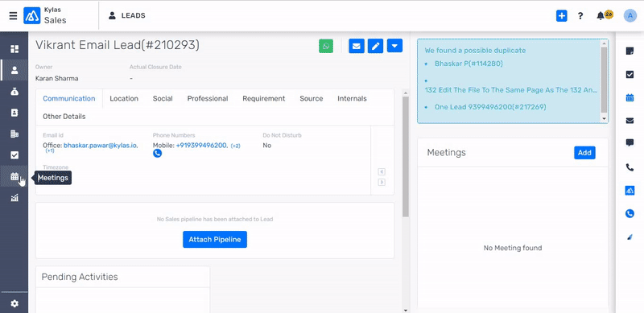Click the blue quick-add plus icon
Image resolution: width=644 pixels, height=313 pixels.
(x=561, y=15)
